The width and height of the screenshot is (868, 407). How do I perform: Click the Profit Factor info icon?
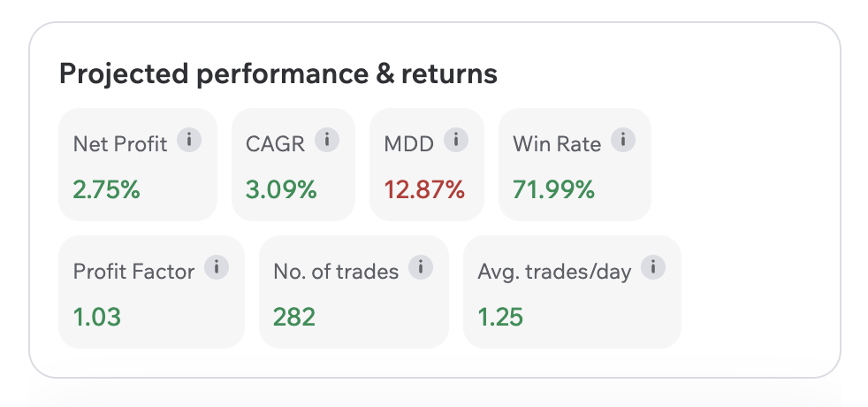point(215,267)
